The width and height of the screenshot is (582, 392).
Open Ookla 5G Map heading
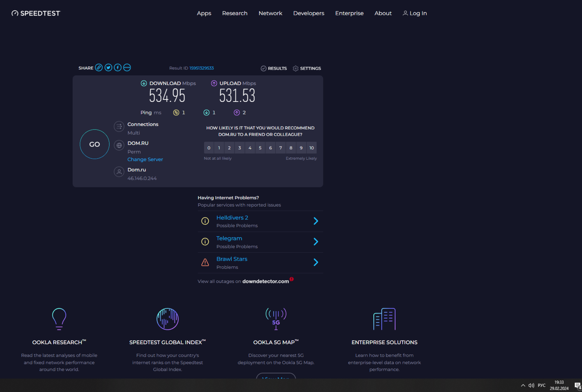[276, 342]
